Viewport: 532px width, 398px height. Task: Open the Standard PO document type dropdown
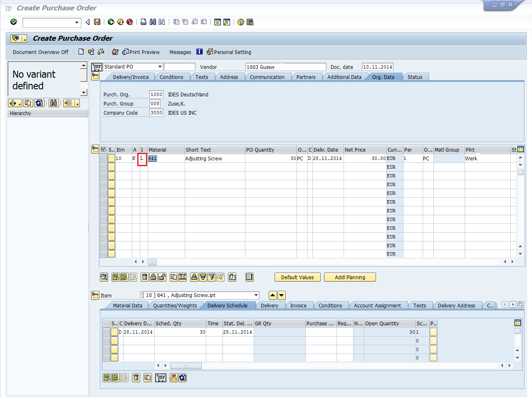tap(160, 67)
